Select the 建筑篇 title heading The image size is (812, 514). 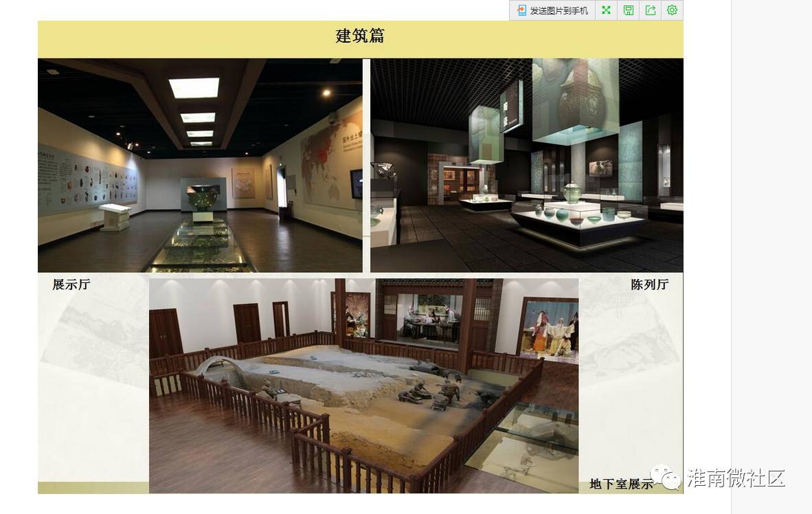pyautogui.click(x=360, y=36)
